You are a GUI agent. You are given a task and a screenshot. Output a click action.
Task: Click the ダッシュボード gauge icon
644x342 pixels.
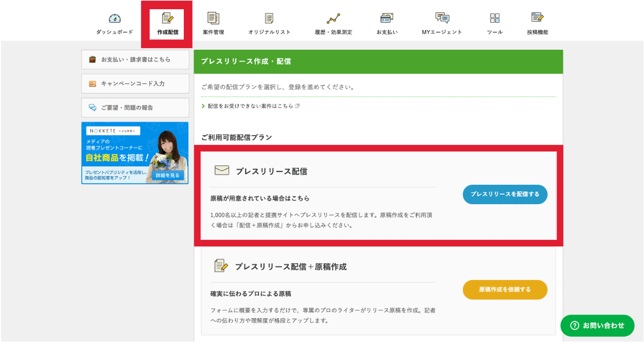pos(115,18)
